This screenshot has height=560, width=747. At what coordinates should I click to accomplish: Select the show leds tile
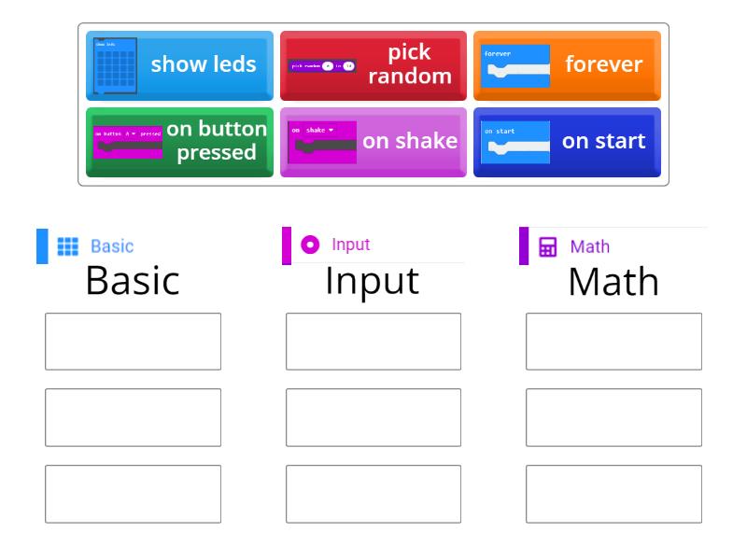[179, 65]
